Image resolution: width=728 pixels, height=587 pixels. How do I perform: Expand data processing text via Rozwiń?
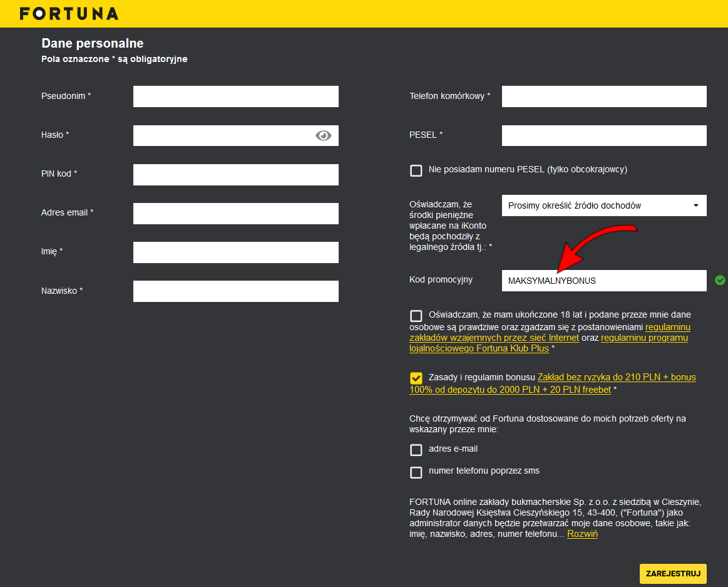[x=582, y=534]
